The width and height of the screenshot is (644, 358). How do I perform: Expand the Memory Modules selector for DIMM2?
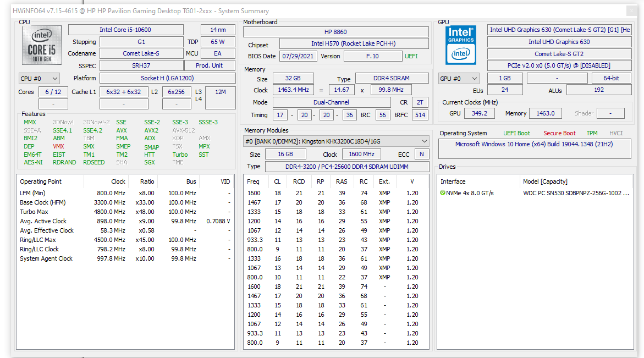[x=424, y=141]
